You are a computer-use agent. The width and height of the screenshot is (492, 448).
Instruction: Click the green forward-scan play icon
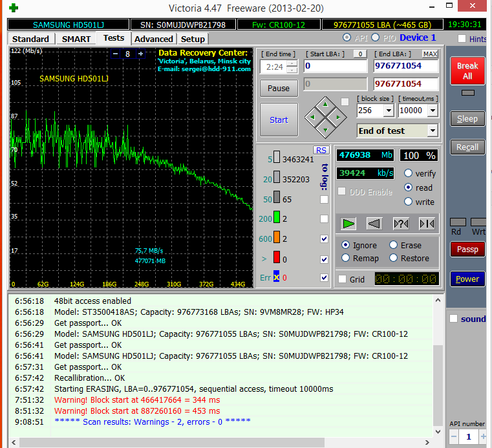[349, 224]
